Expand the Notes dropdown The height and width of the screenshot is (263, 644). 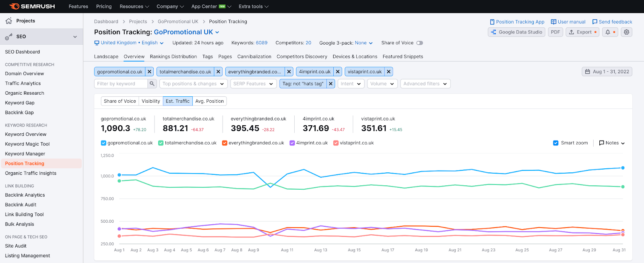pyautogui.click(x=612, y=143)
